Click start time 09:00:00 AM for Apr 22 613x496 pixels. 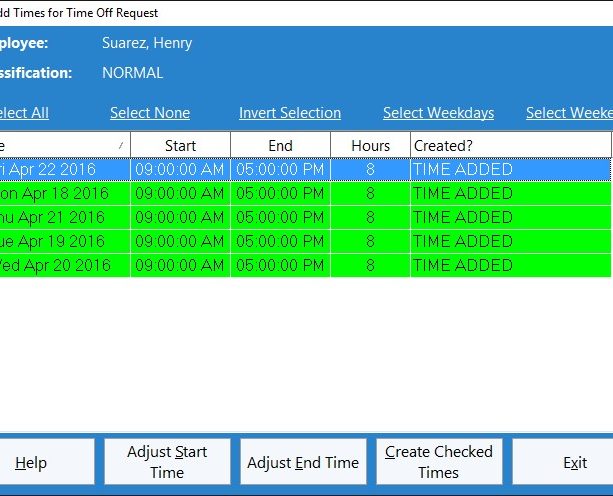(x=180, y=170)
